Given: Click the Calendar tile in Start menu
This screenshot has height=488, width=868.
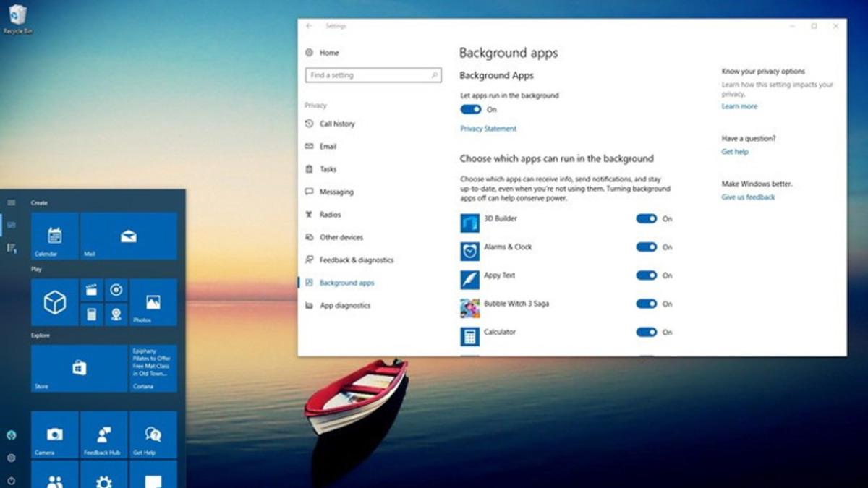Looking at the screenshot, I should (54, 236).
